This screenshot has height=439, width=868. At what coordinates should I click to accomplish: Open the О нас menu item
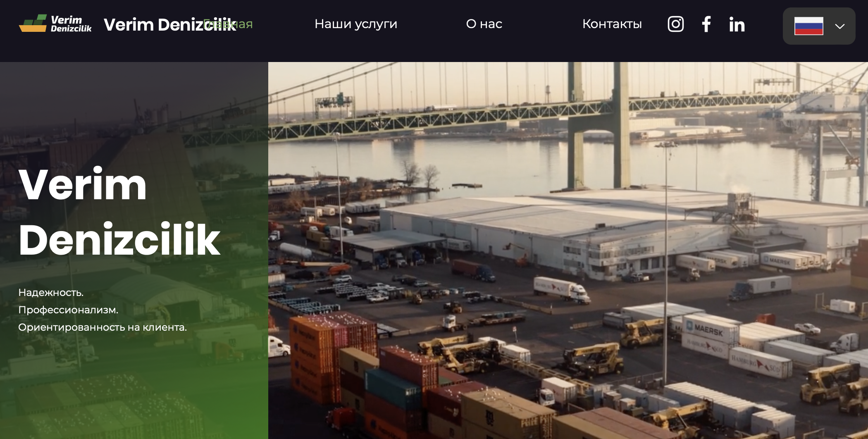(x=484, y=24)
